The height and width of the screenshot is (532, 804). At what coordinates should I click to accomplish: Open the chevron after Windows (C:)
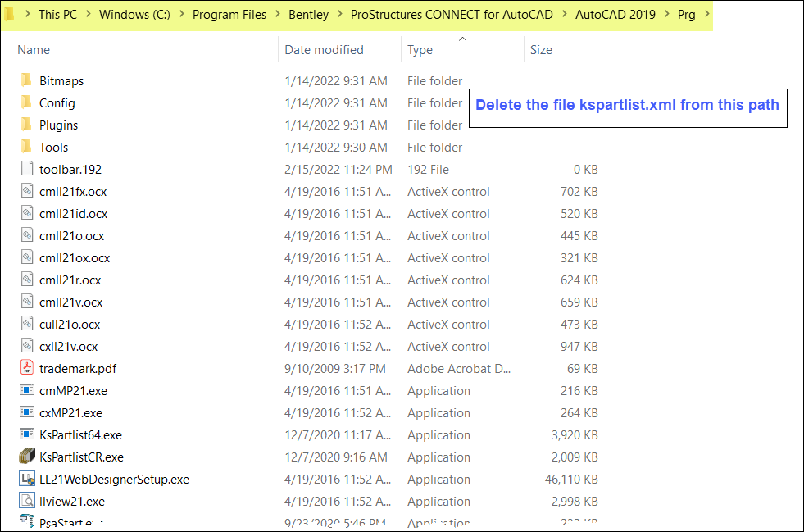181,14
